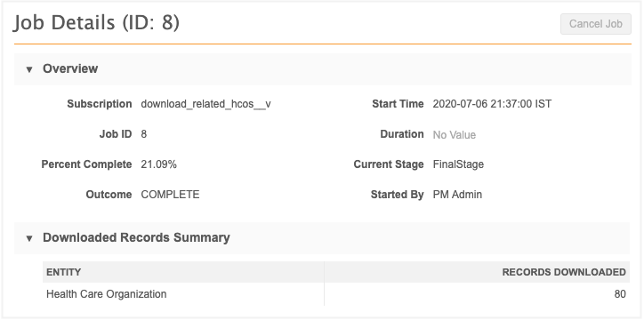Click the Duration No Value text

pos(455,135)
